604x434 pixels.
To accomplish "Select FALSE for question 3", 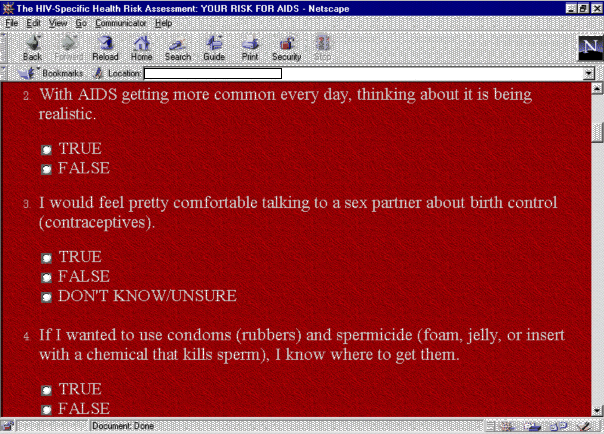I will pos(46,277).
